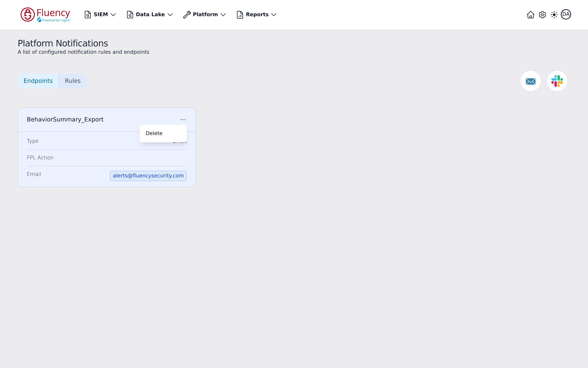Open settings gear icon
The image size is (588, 368).
click(x=542, y=15)
